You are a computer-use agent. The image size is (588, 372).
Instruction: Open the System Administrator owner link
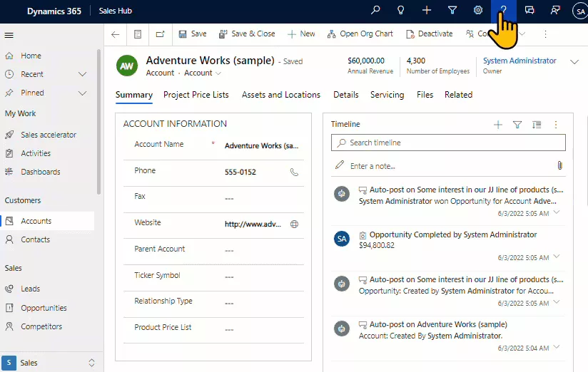519,61
